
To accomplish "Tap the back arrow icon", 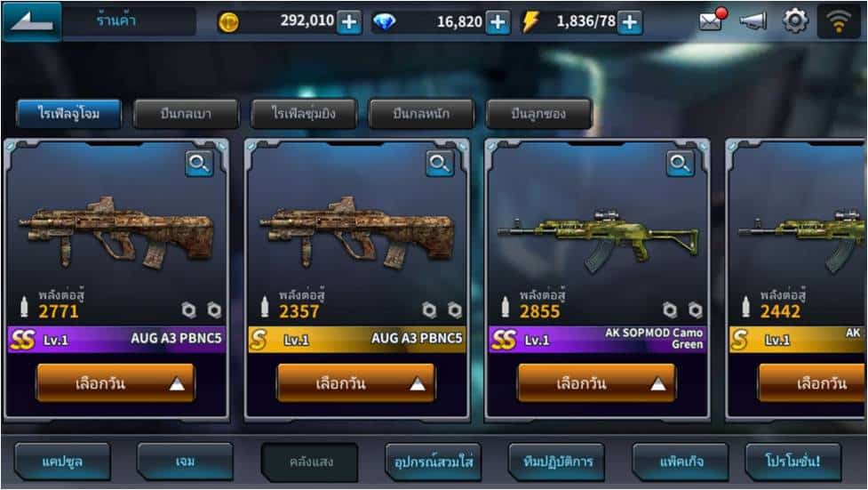I will pos(32,21).
